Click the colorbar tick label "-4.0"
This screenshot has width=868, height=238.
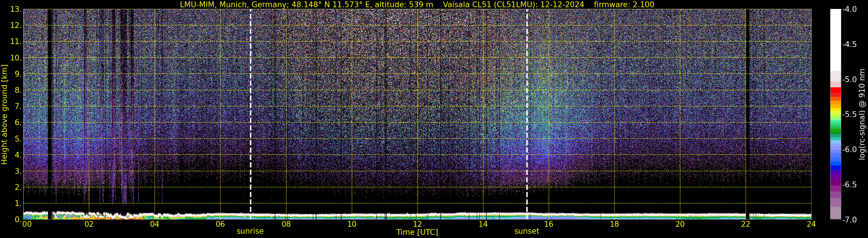click(850, 9)
